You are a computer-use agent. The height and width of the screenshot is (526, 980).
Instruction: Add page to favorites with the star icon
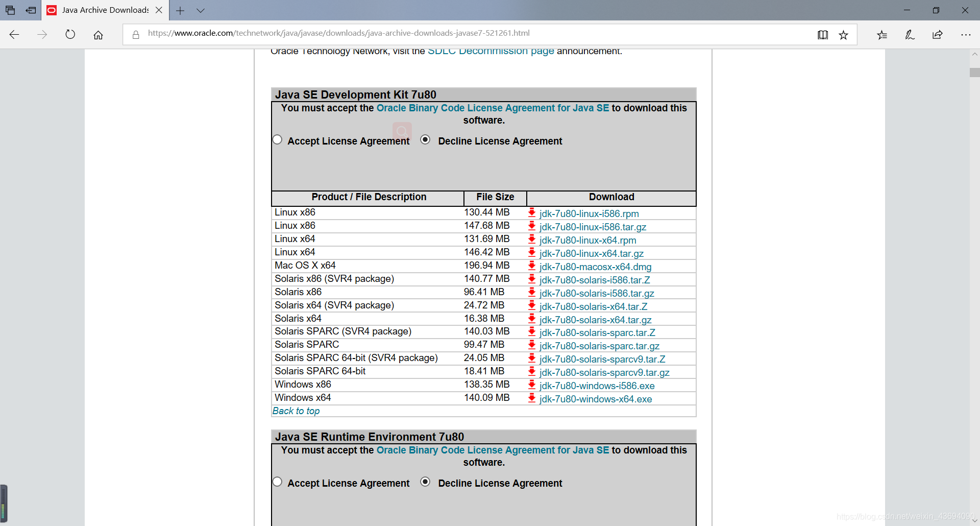click(x=843, y=35)
